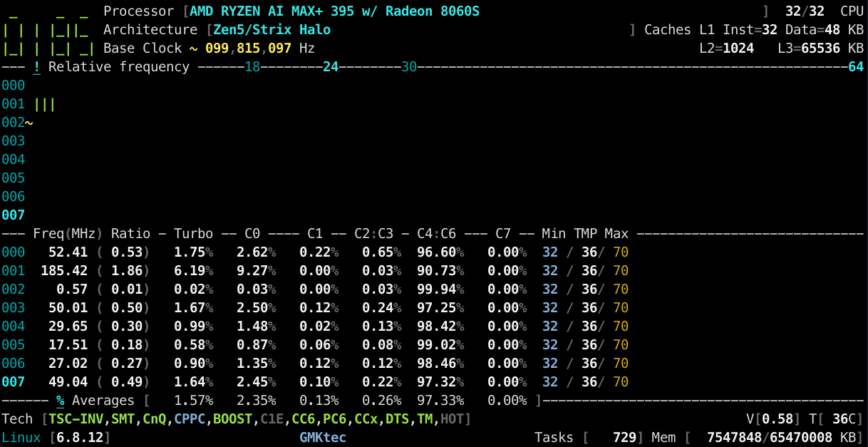Screen dimensions: 868x447
Task: Toggle the disabled C1E flag
Action: coord(272,419)
